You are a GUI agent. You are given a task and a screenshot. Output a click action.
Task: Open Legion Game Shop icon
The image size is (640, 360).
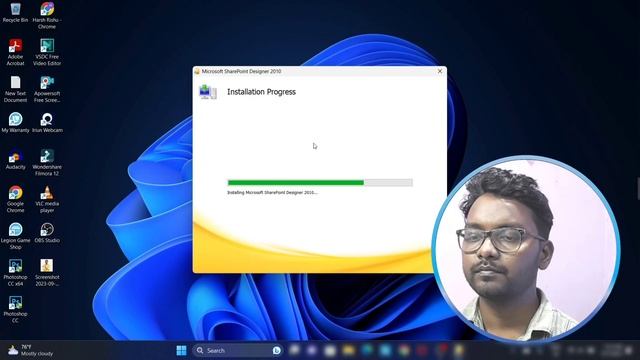[x=16, y=236]
